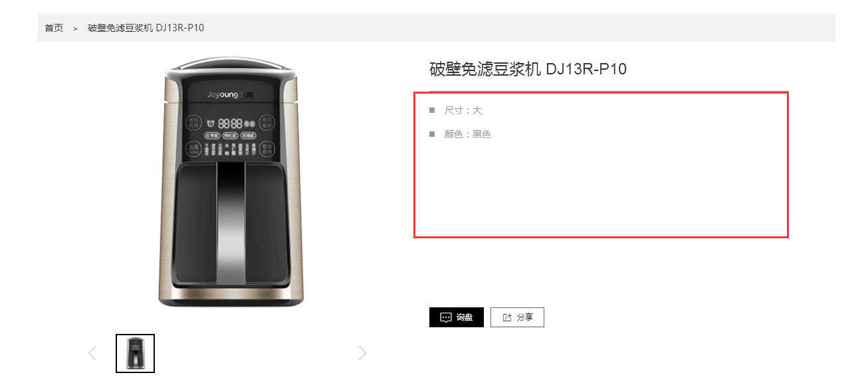Click the top lid of the soy milk maker

click(229, 65)
